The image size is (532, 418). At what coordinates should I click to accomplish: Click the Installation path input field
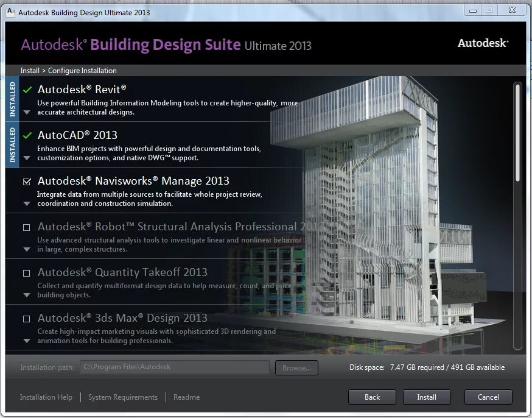coord(175,367)
